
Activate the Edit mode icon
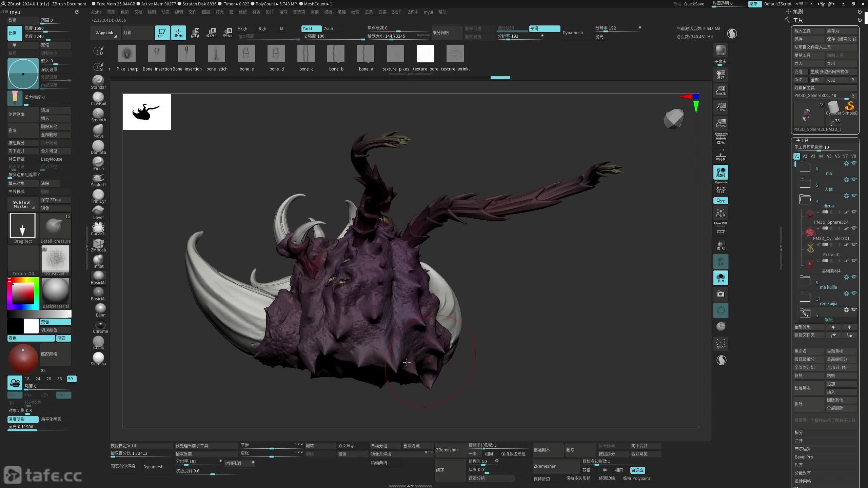(162, 33)
